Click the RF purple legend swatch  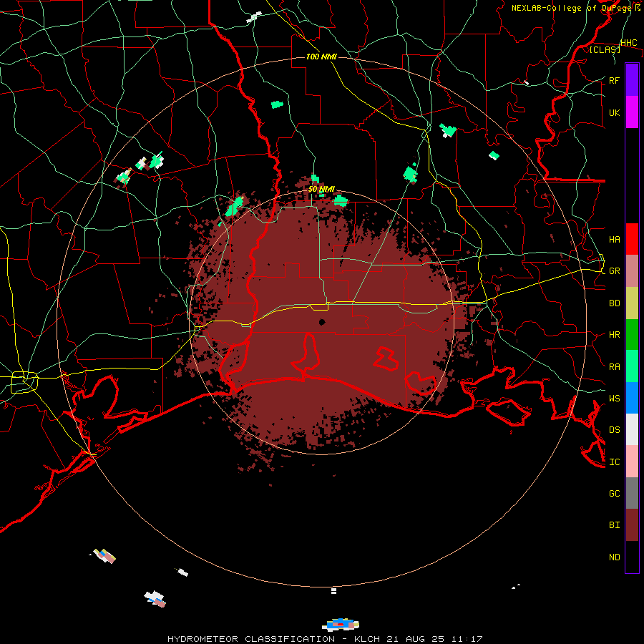click(x=632, y=79)
